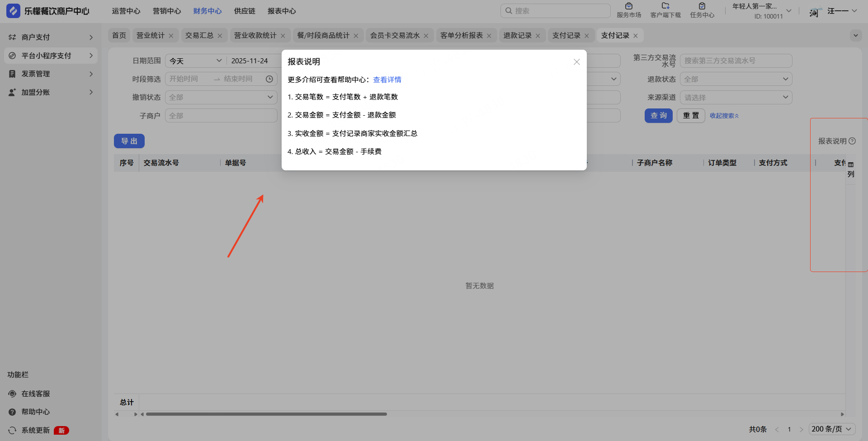Open 任务中心 icon

(x=702, y=6)
